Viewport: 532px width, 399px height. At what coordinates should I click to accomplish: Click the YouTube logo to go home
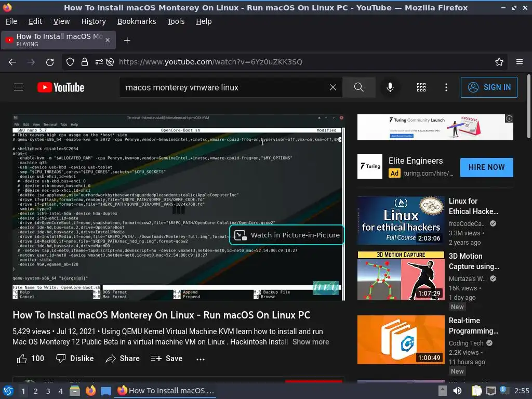pyautogui.click(x=61, y=87)
